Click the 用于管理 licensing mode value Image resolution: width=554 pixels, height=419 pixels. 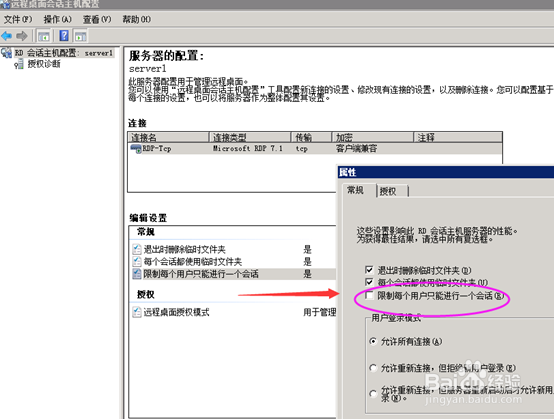coord(319,312)
